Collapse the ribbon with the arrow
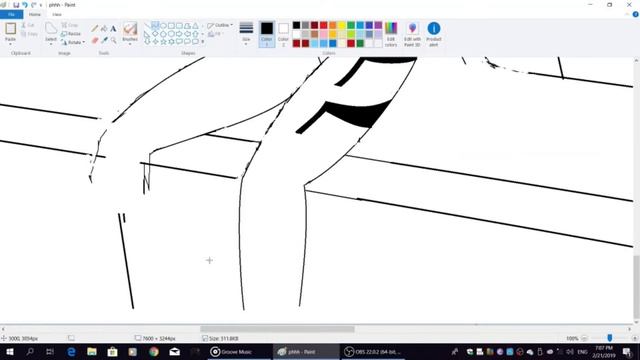The image size is (640, 360). pyautogui.click(x=627, y=14)
